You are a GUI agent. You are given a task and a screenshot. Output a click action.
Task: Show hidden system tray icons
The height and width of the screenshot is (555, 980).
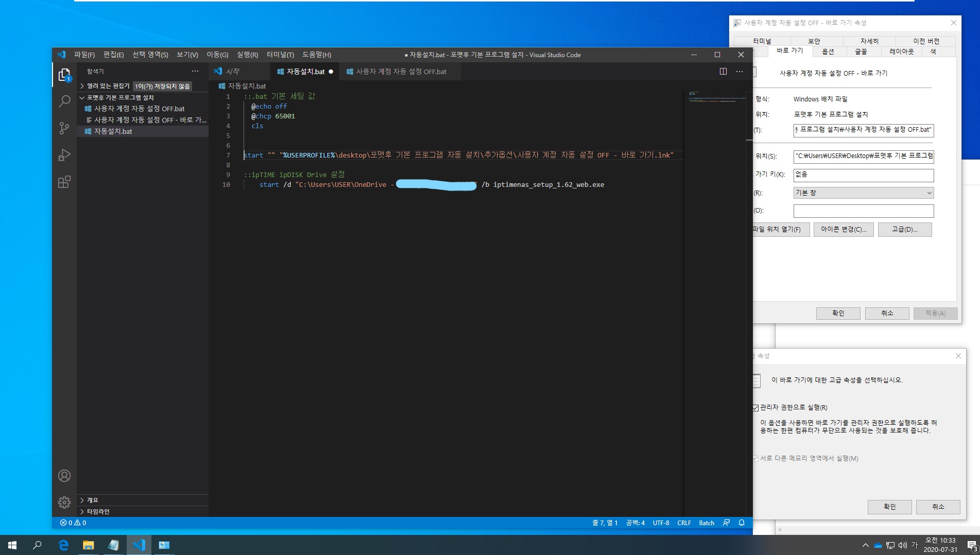tap(865, 545)
